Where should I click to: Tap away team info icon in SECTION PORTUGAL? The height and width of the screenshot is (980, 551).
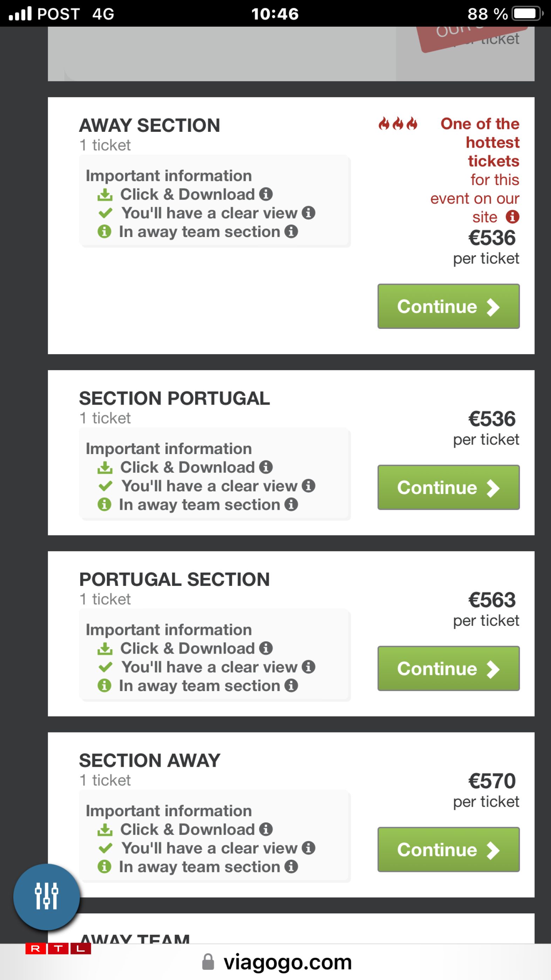click(x=291, y=505)
